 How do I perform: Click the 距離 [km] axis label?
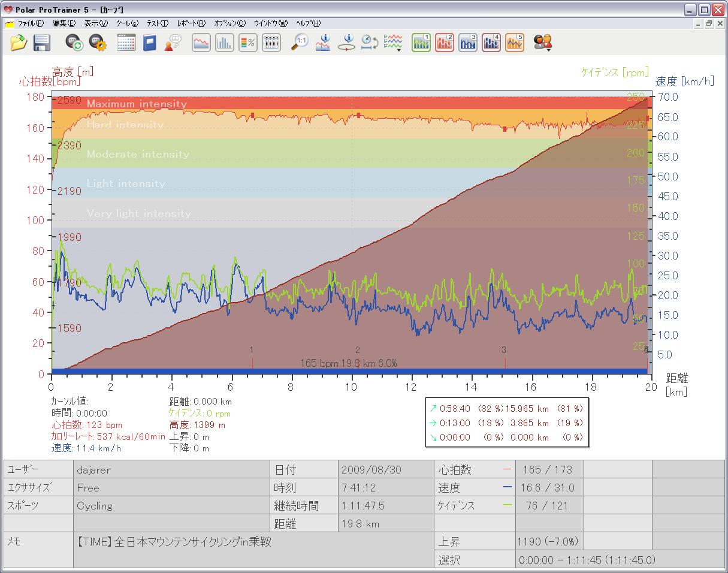pos(677,385)
